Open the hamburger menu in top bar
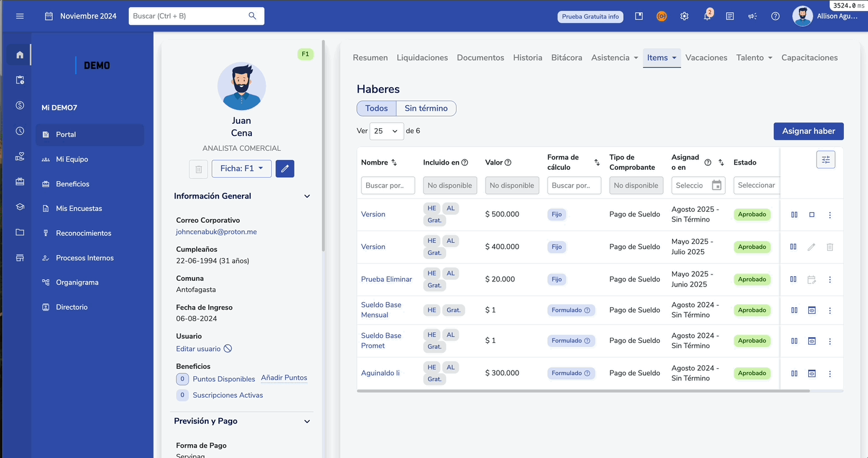 [x=20, y=16]
